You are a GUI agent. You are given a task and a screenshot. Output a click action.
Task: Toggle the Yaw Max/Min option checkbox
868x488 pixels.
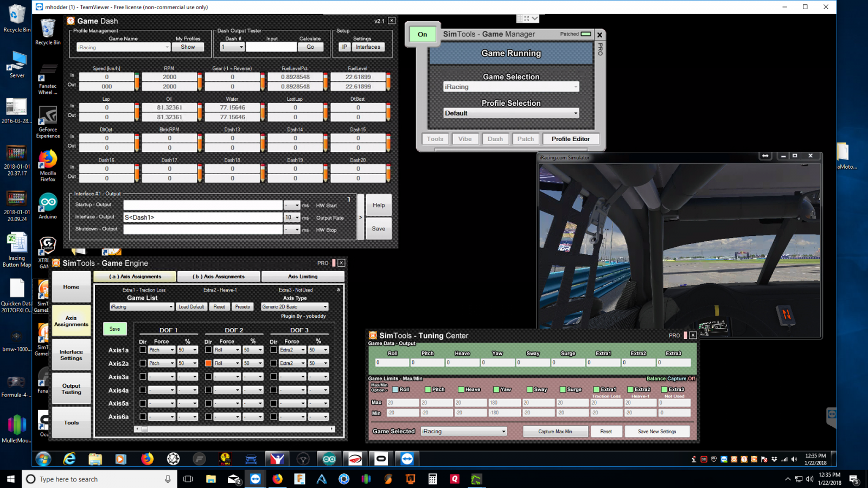(x=496, y=389)
